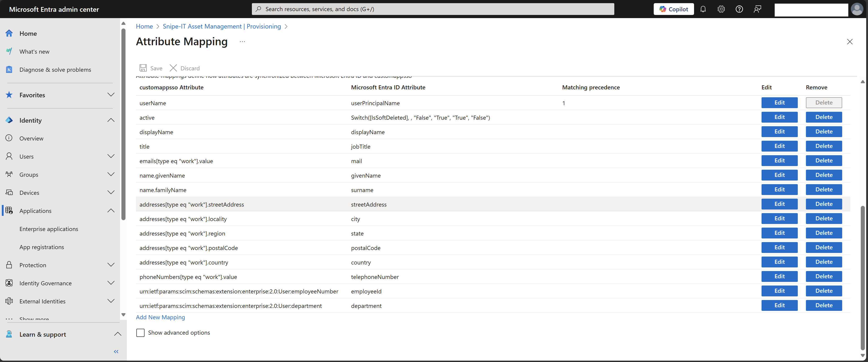Click the Protection lock icon
This screenshot has width=868, height=362.
coord(9,265)
